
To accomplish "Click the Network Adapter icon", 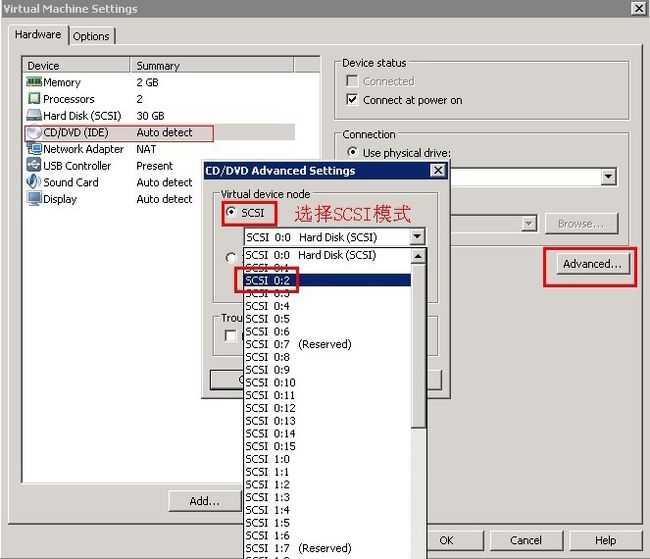I will click(34, 148).
